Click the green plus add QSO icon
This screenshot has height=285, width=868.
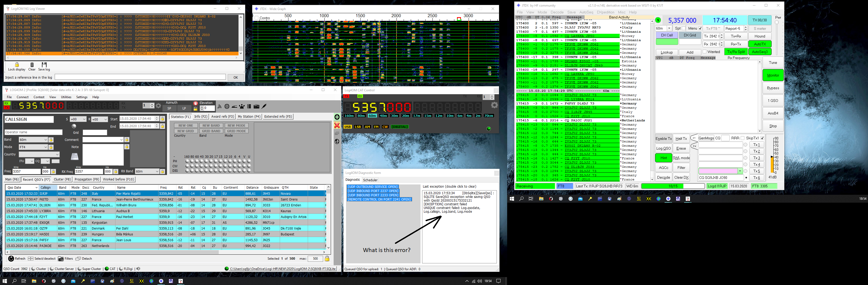click(337, 117)
